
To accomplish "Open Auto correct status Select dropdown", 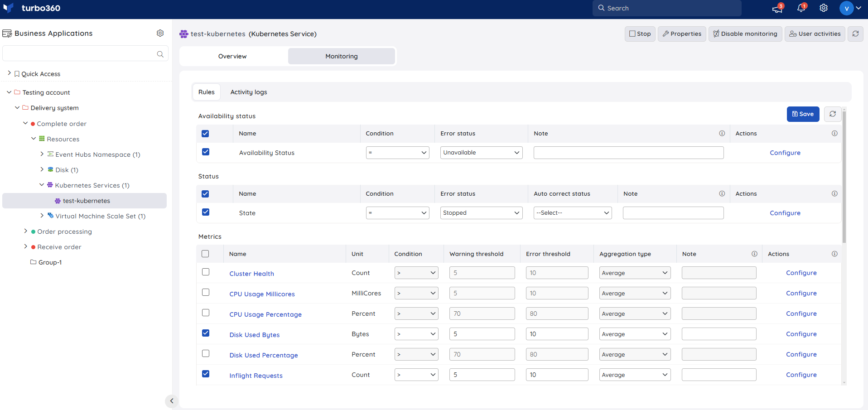I will pyautogui.click(x=573, y=213).
